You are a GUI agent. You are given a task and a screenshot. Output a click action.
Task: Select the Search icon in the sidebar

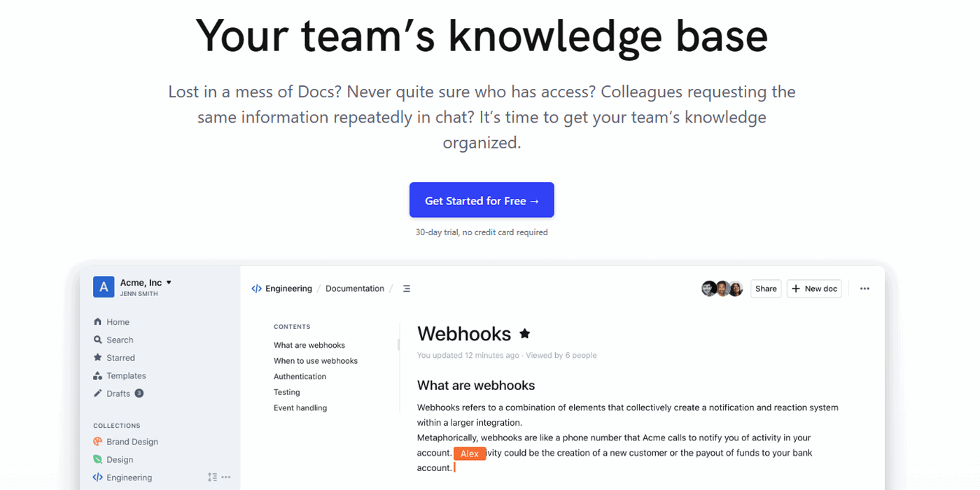(99, 339)
